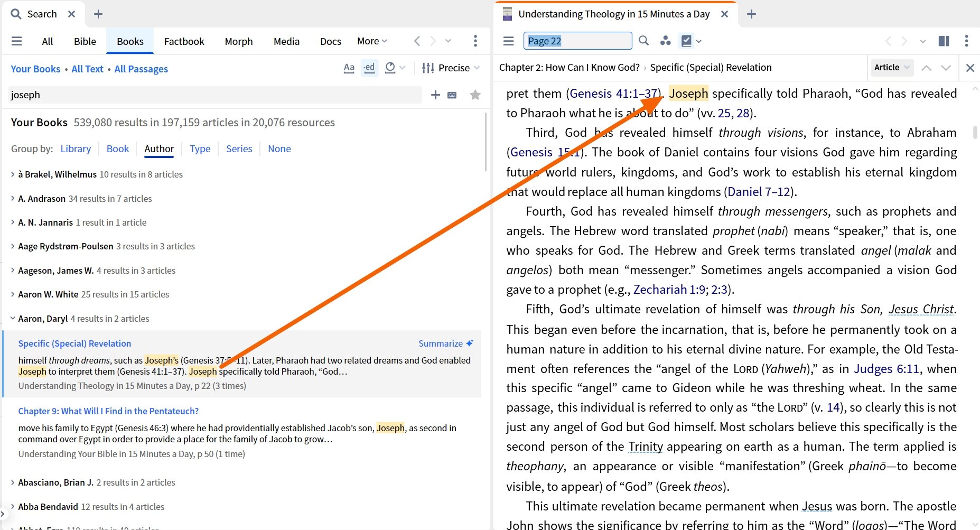The width and height of the screenshot is (980, 530).
Task: Open book panel kebab menu
Action: pyautogui.click(x=967, y=41)
